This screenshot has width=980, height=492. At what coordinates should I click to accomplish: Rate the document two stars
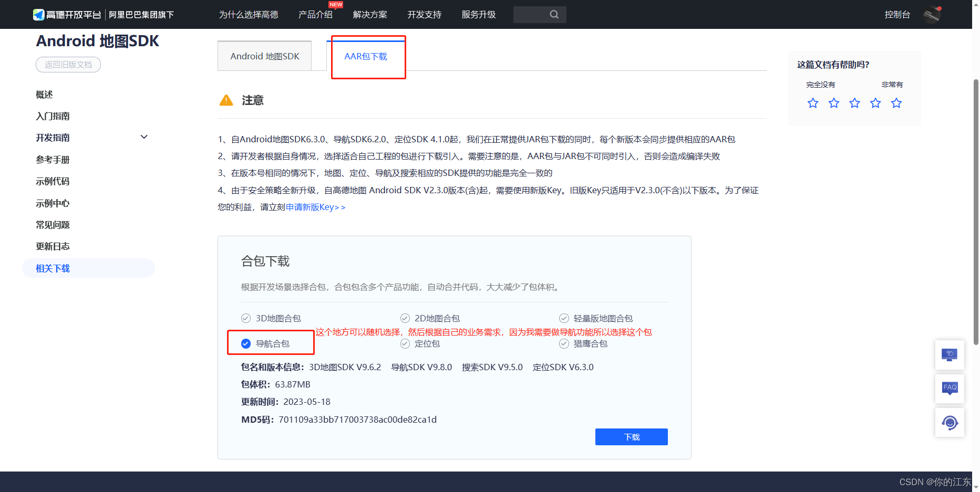tap(834, 103)
